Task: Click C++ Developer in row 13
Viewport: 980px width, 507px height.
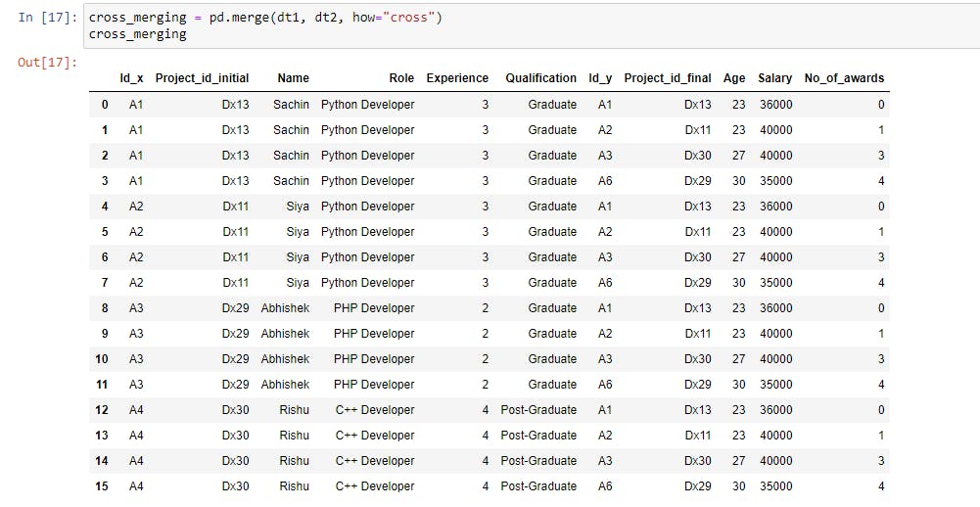Action: coord(375,436)
